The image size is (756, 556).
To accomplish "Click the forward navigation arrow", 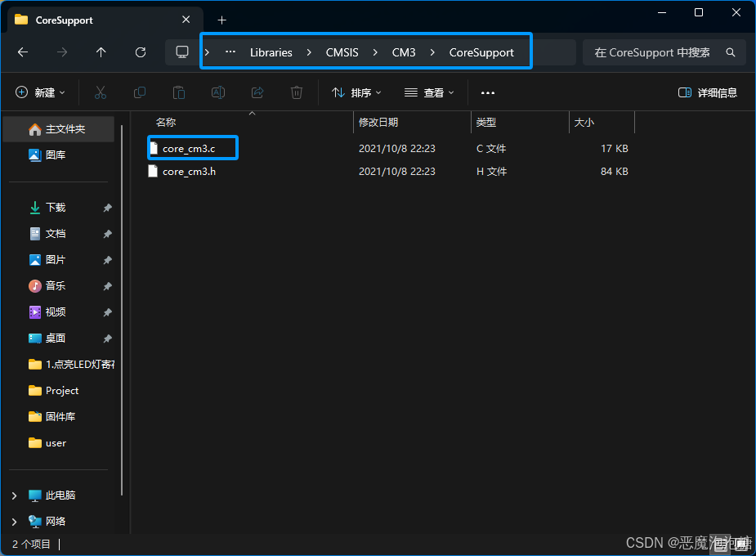I will [x=62, y=52].
